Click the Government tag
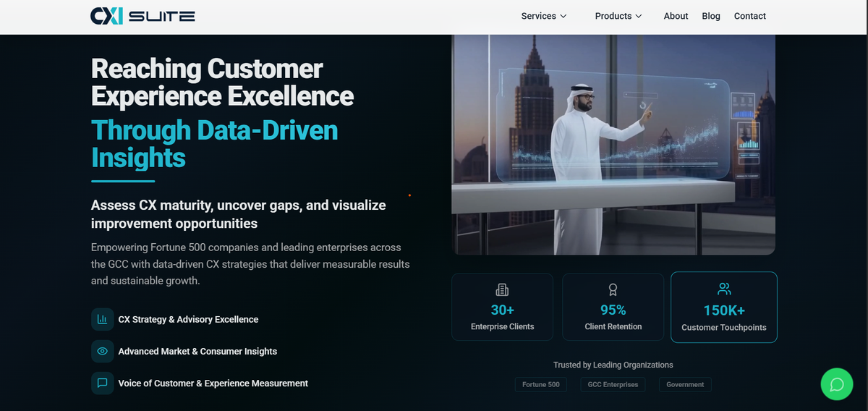Image resolution: width=868 pixels, height=411 pixels. coord(685,384)
